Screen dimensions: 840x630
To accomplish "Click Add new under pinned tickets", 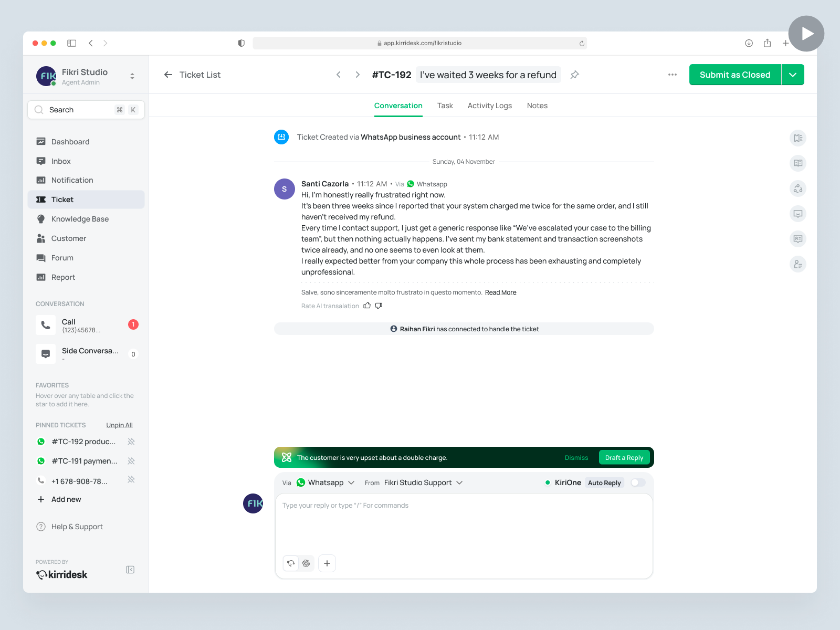I will tap(66, 499).
